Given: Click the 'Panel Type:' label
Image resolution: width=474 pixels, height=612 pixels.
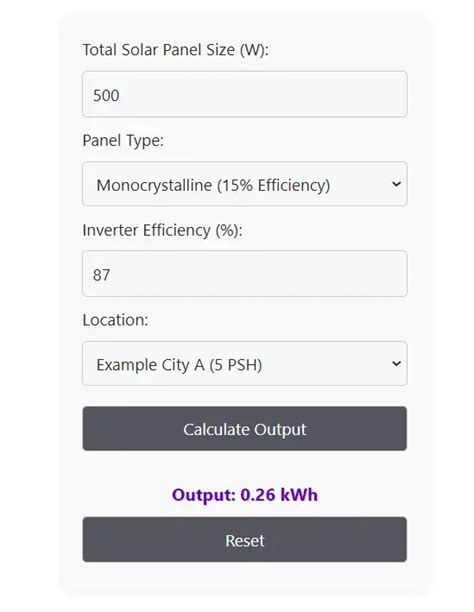Looking at the screenshot, I should 123,141.
